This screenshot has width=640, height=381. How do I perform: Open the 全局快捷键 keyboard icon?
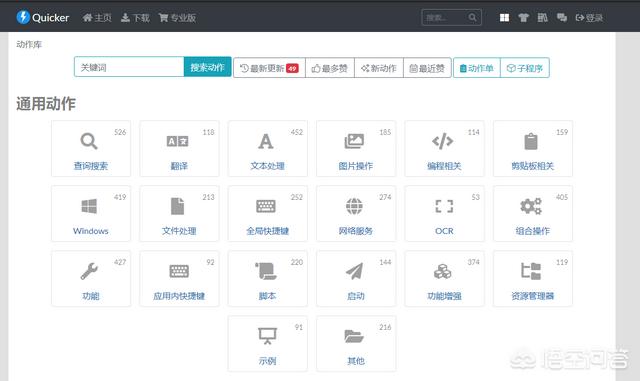point(266,206)
